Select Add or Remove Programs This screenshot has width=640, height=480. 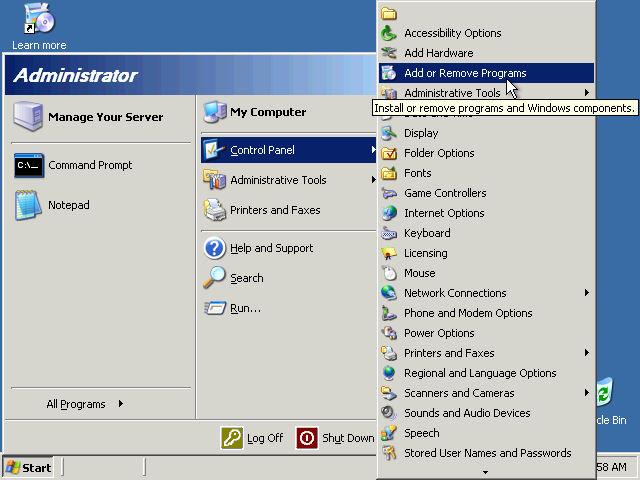464,73
